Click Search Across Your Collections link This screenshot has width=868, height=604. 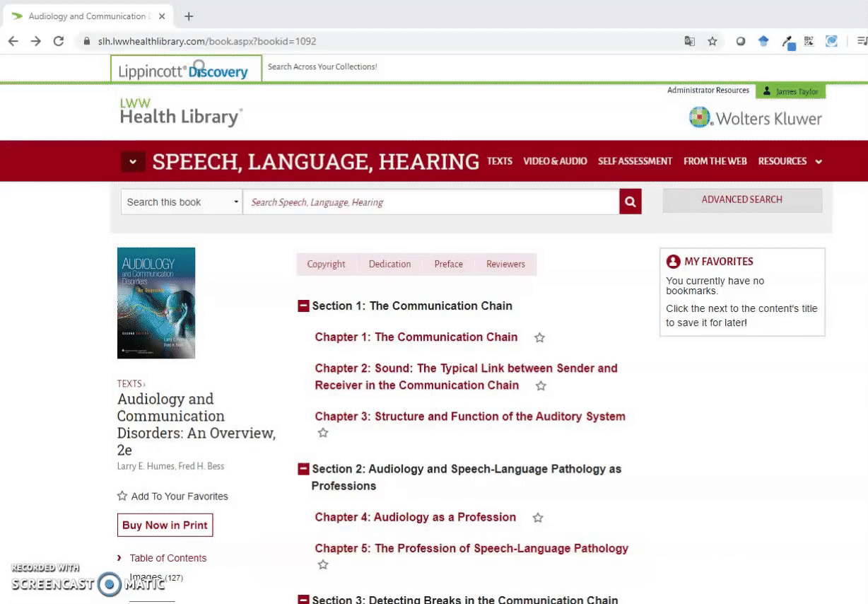pos(322,66)
